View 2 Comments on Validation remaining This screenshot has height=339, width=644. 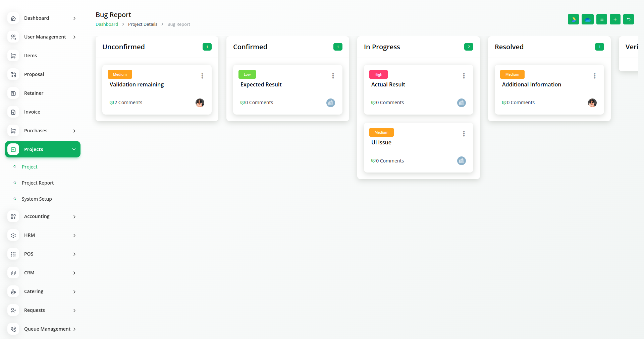click(126, 103)
